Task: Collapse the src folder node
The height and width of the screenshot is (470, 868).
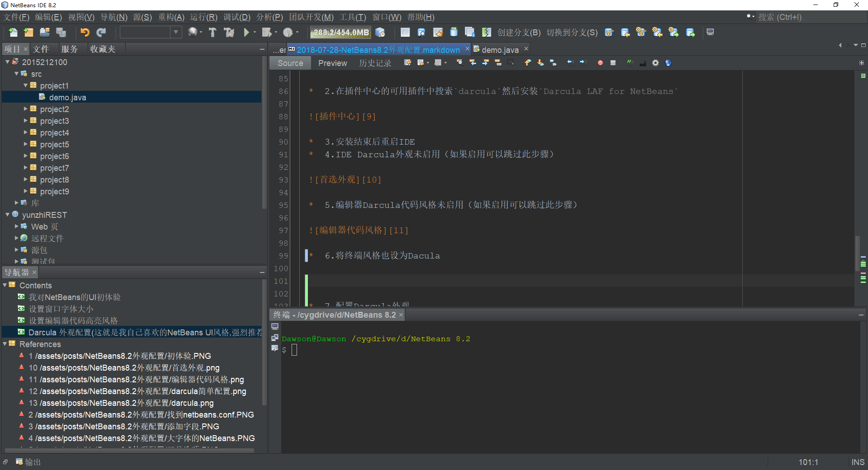Action: pyautogui.click(x=17, y=74)
